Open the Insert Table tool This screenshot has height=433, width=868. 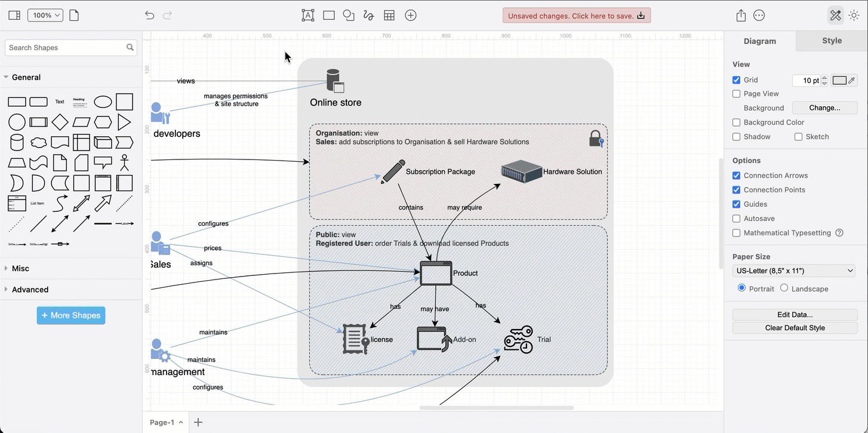(389, 15)
